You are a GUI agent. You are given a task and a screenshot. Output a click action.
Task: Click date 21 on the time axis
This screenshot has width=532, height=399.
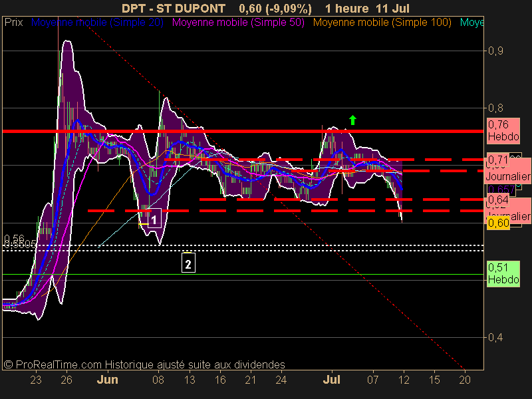pos(251,380)
